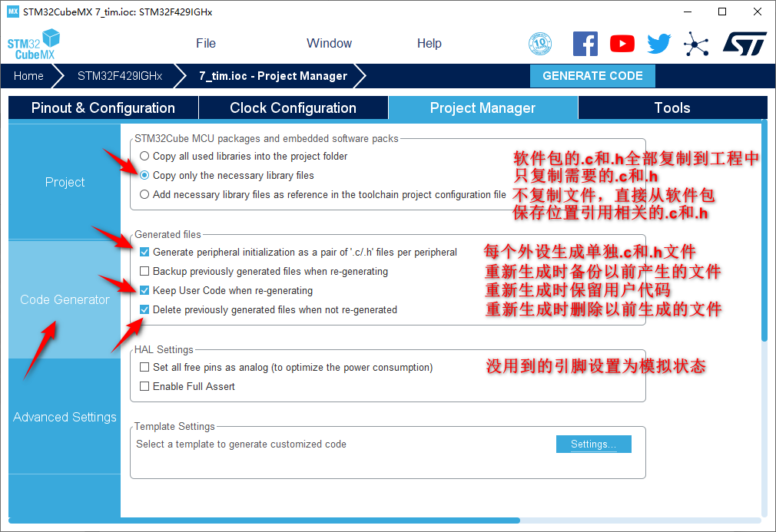
Task: Check the Enable Full Assert box
Action: 144,386
